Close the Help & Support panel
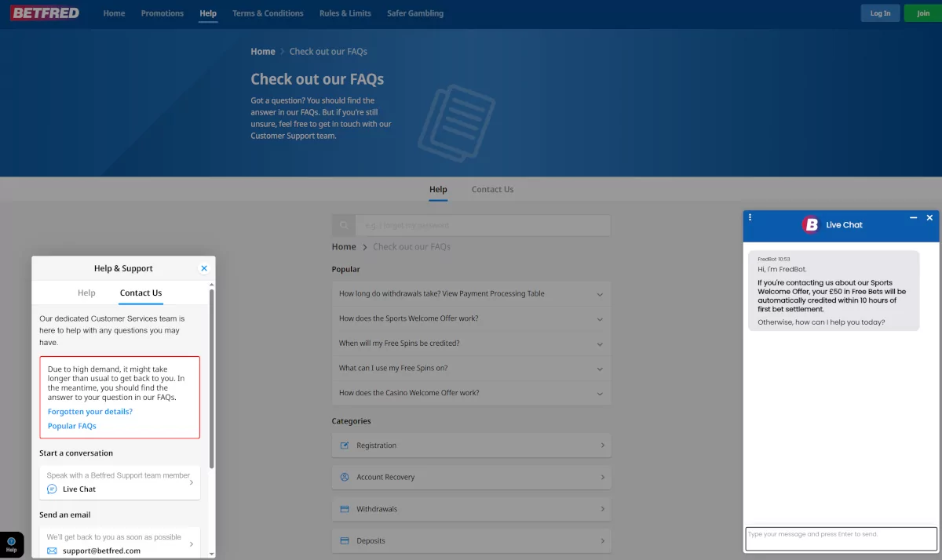 click(x=204, y=268)
